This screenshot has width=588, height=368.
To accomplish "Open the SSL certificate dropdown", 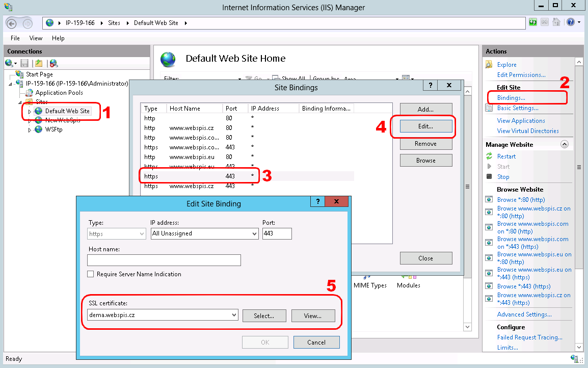I will 234,315.
